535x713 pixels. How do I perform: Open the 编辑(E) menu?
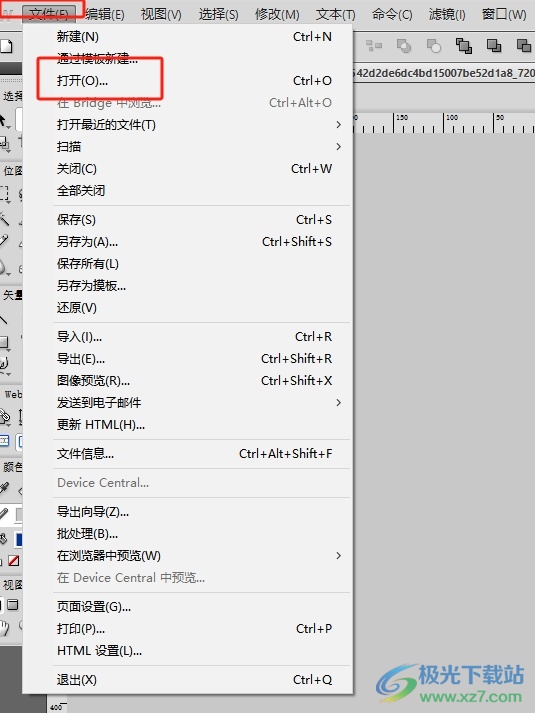[105, 15]
